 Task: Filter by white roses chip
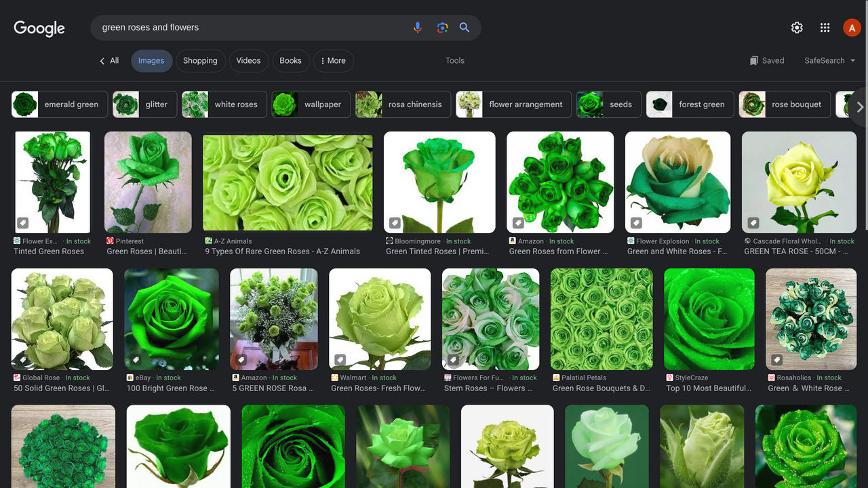point(224,104)
